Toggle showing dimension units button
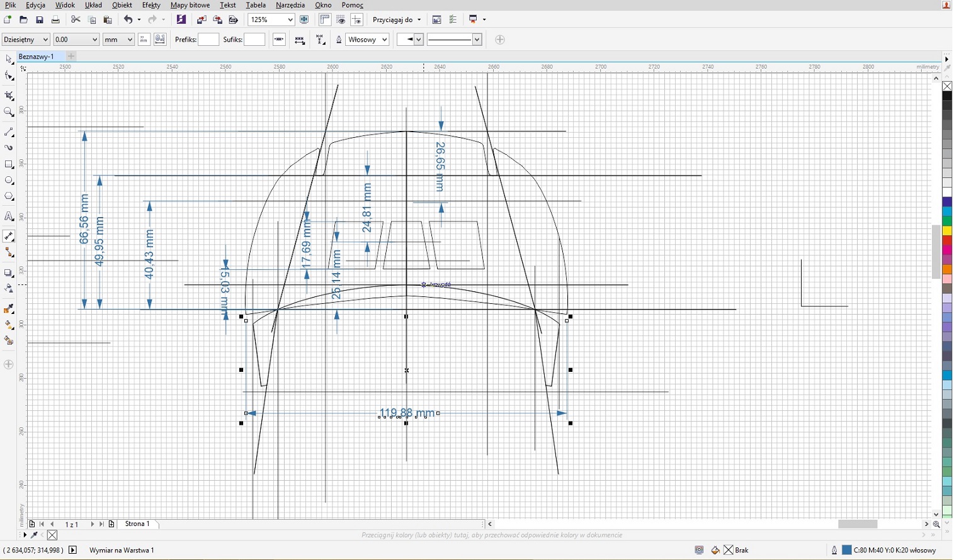Screen dimensions: 954x560 144,40
